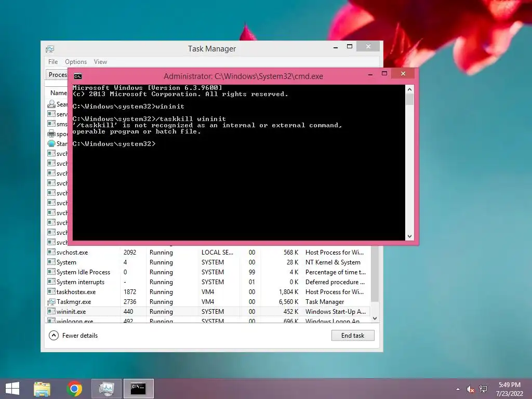Screen dimensions: 532x399
Task: Click the System Idle Process icon
Action: 51,272
